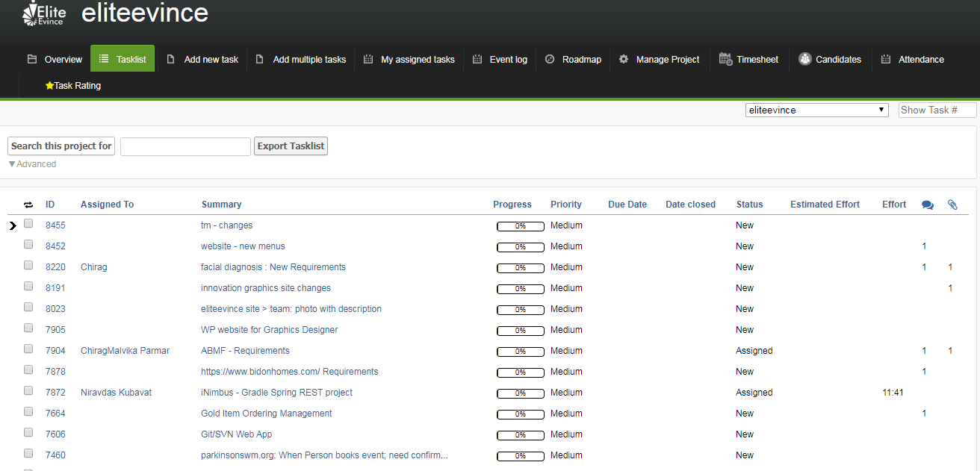Click the Add new task page icon

coord(170,59)
